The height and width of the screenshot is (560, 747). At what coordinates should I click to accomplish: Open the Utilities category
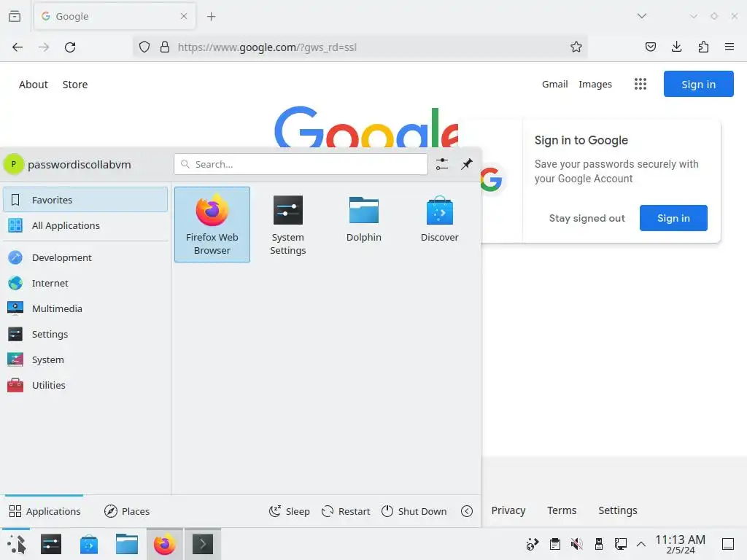point(85,385)
